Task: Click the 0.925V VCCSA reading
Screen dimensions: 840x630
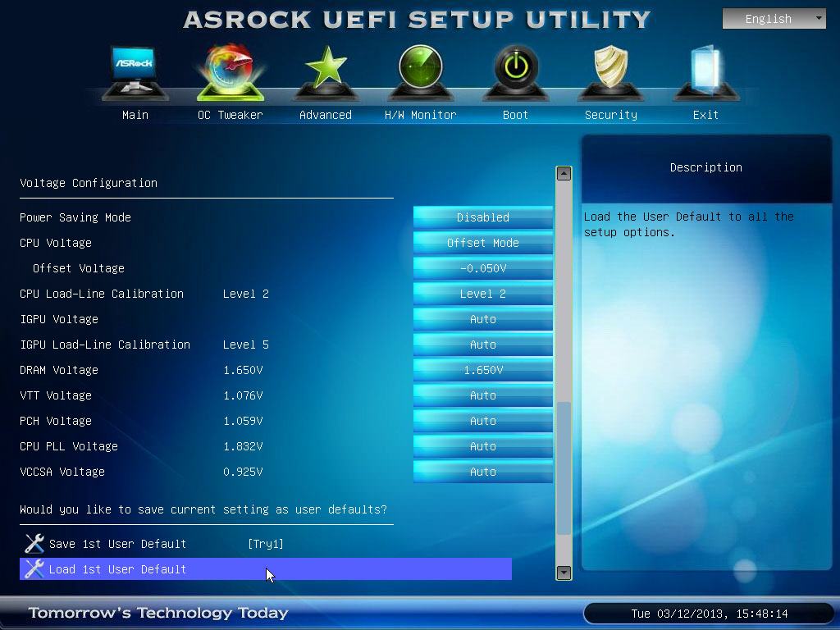Action: click(243, 472)
